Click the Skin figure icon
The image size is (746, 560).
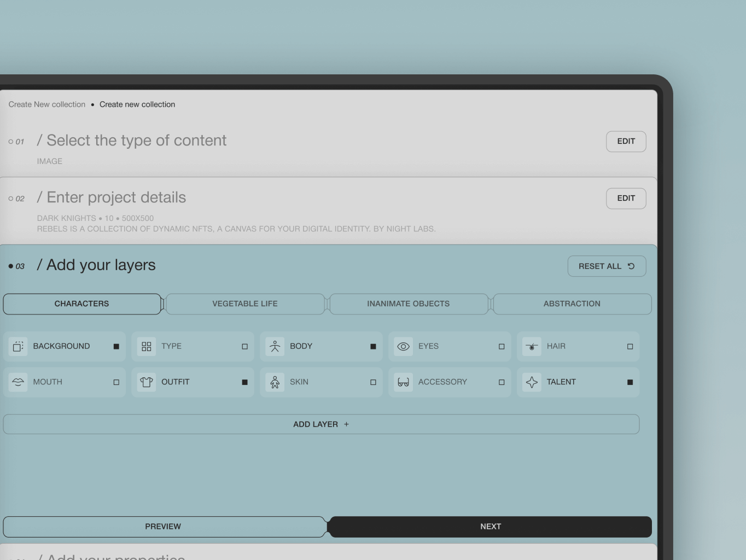point(275,382)
